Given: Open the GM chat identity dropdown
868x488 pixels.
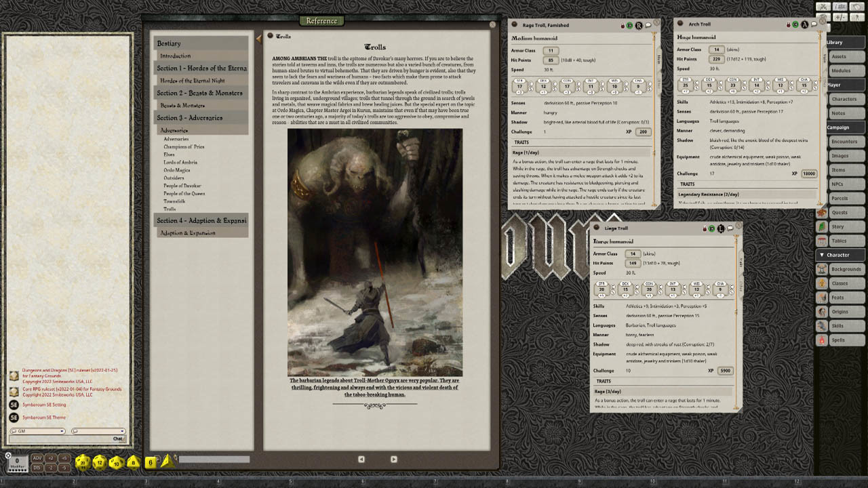Looking at the screenshot, I should coord(62,431).
